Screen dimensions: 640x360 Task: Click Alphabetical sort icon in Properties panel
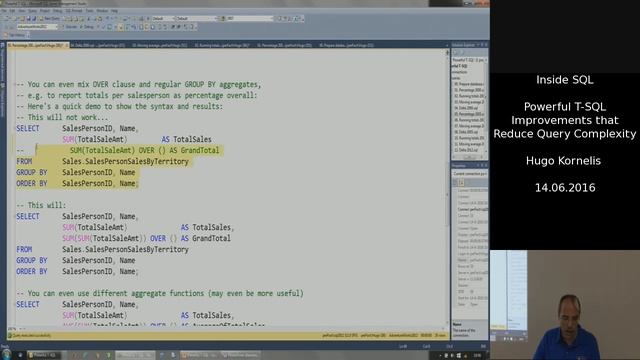click(x=461, y=182)
